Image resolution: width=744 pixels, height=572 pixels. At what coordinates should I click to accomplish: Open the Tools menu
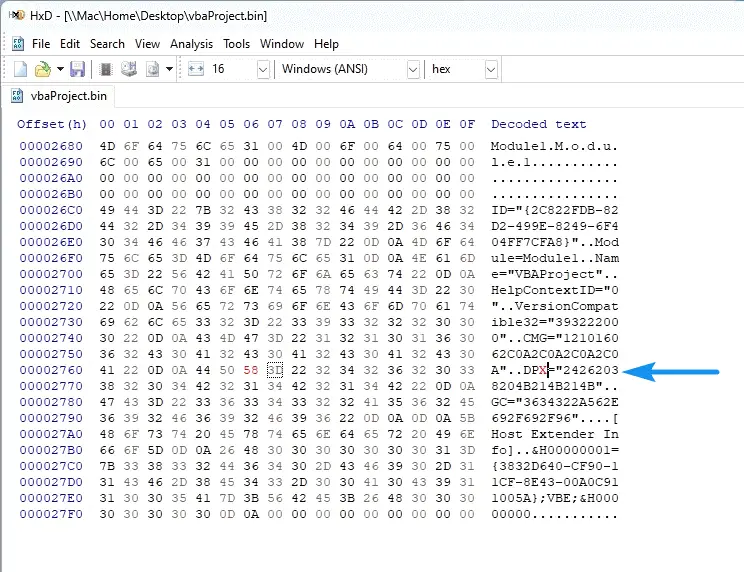point(236,44)
